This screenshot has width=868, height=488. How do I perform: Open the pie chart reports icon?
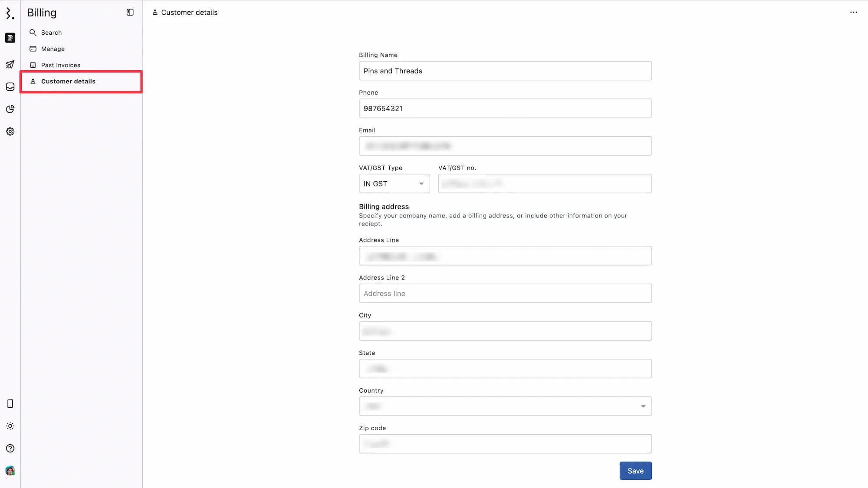tap(10, 109)
